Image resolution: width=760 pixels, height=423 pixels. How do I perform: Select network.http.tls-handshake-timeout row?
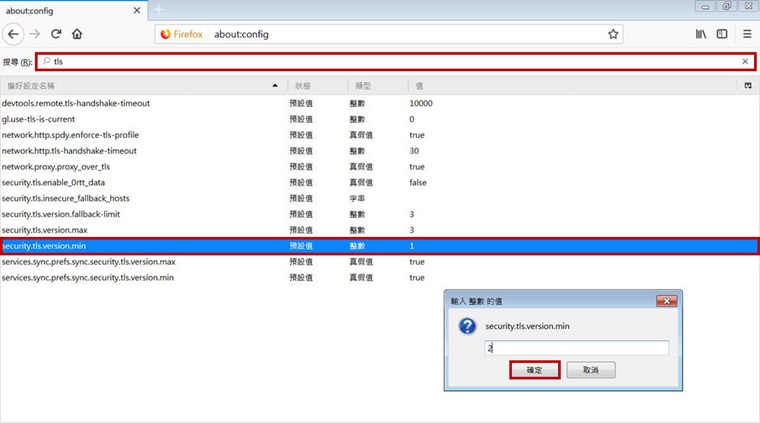point(380,151)
